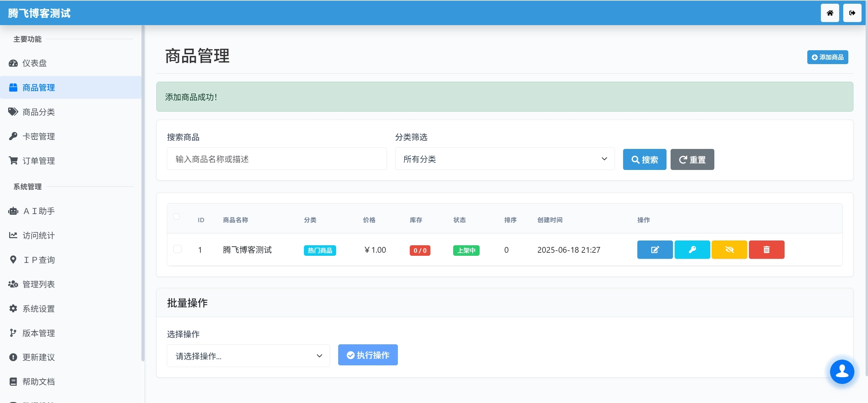Check the checkbox for product row 1

click(x=177, y=249)
